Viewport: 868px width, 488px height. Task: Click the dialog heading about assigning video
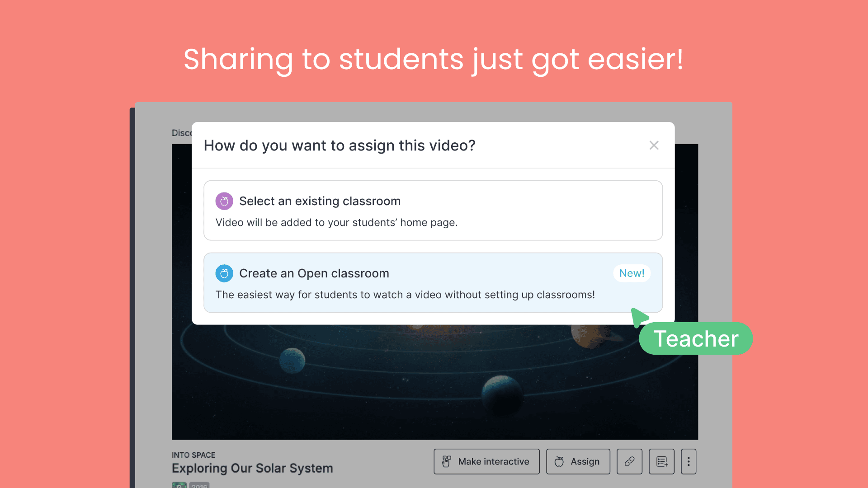340,145
